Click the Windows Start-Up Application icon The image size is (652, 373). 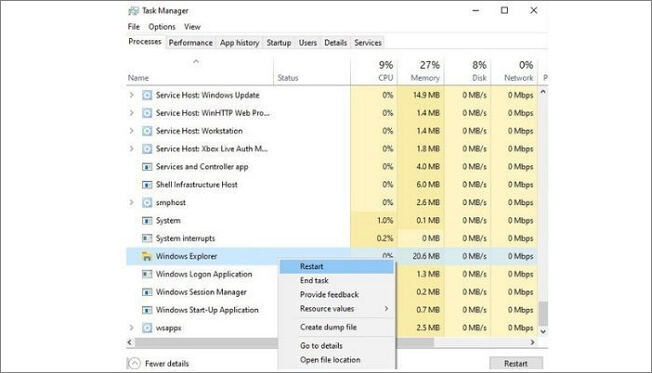click(147, 310)
